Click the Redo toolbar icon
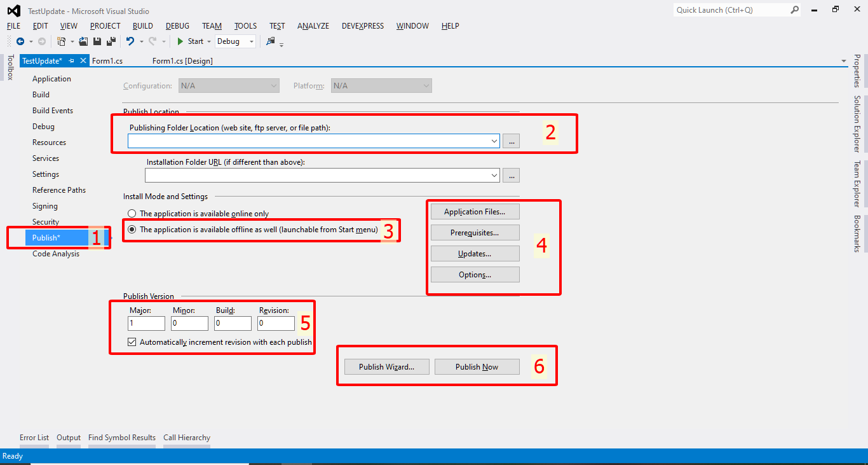Viewport: 868px width, 465px height. click(153, 41)
